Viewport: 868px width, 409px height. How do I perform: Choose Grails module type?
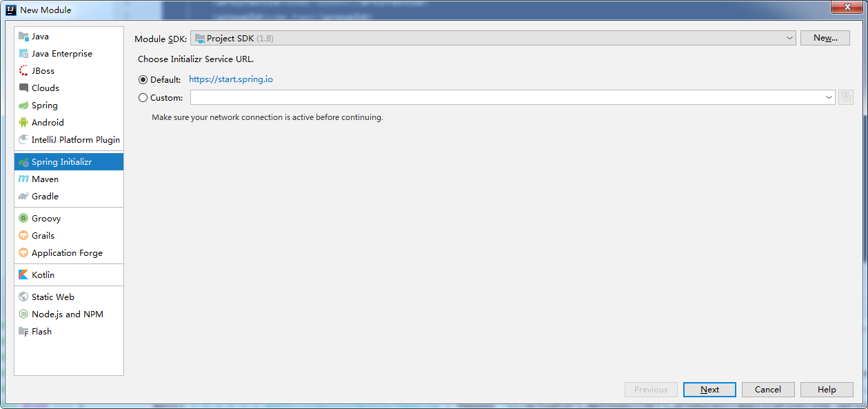click(x=69, y=236)
